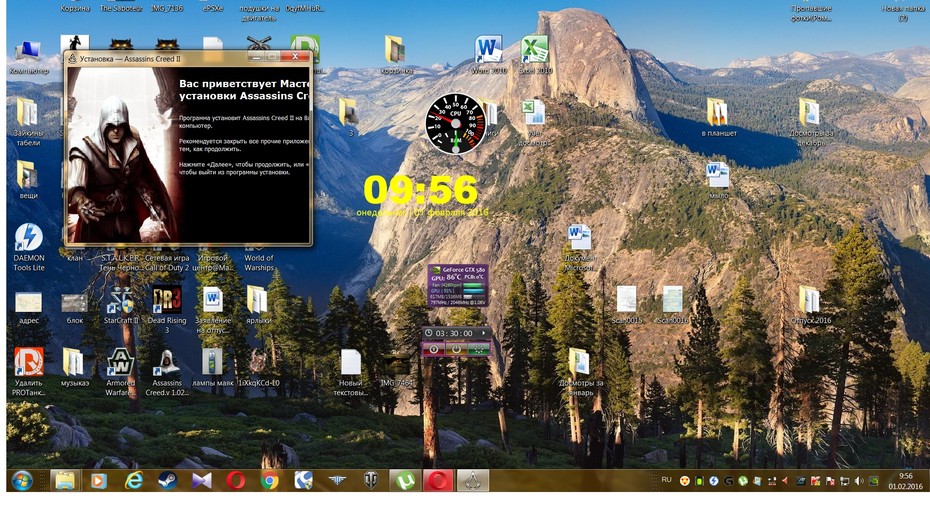This screenshot has height=523, width=930.
Task: Open the Opera browser taskbar icon
Action: click(236, 480)
